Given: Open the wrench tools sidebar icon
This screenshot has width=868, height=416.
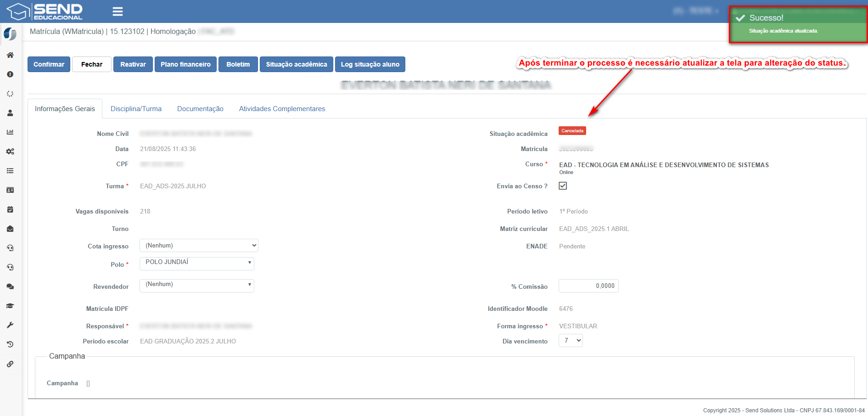Looking at the screenshot, I should point(10,325).
